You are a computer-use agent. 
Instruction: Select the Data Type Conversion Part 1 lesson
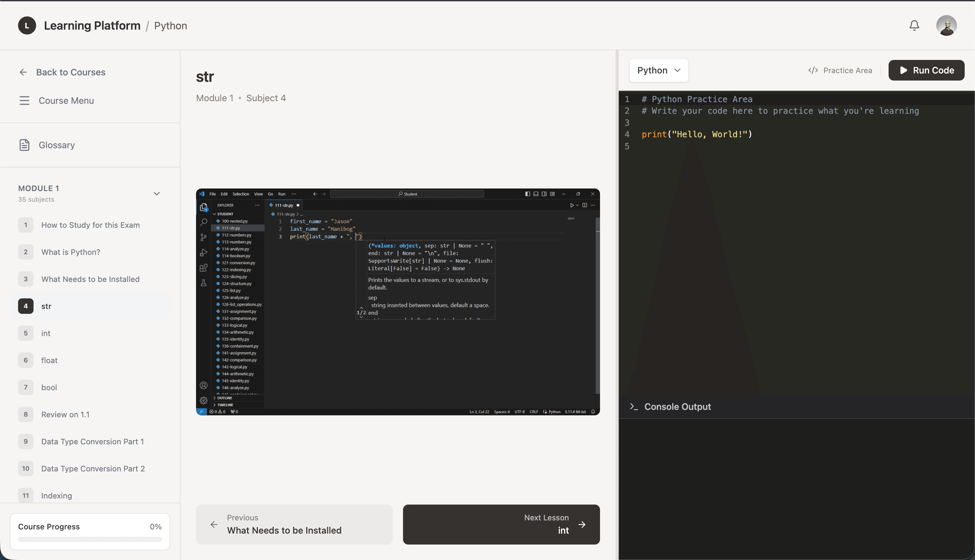(x=92, y=441)
